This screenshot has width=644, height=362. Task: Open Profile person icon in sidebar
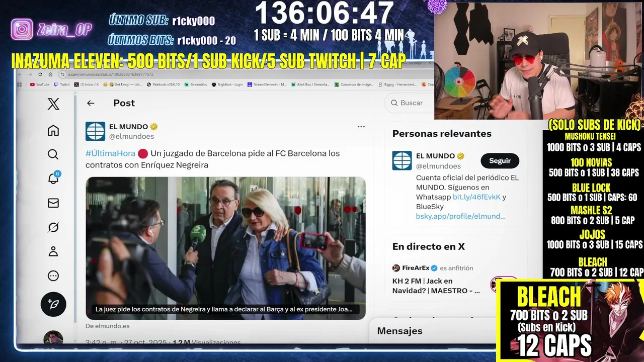click(x=53, y=251)
